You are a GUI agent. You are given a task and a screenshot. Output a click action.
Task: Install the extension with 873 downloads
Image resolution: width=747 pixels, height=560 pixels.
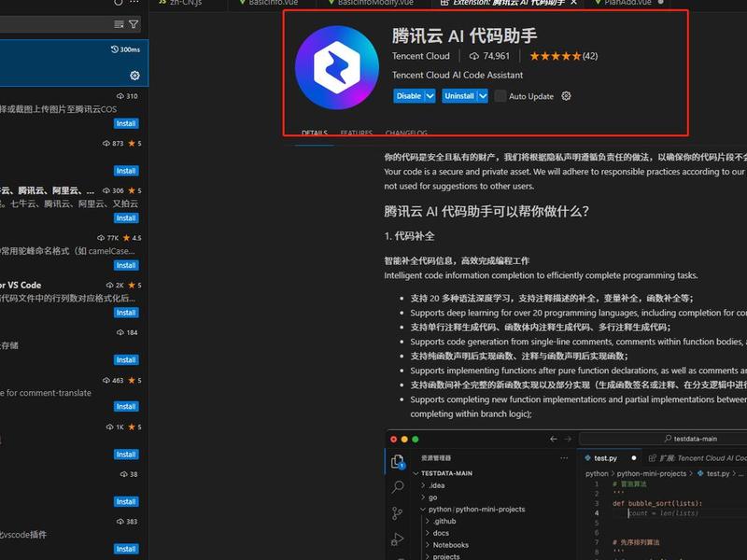pyautogui.click(x=126, y=171)
